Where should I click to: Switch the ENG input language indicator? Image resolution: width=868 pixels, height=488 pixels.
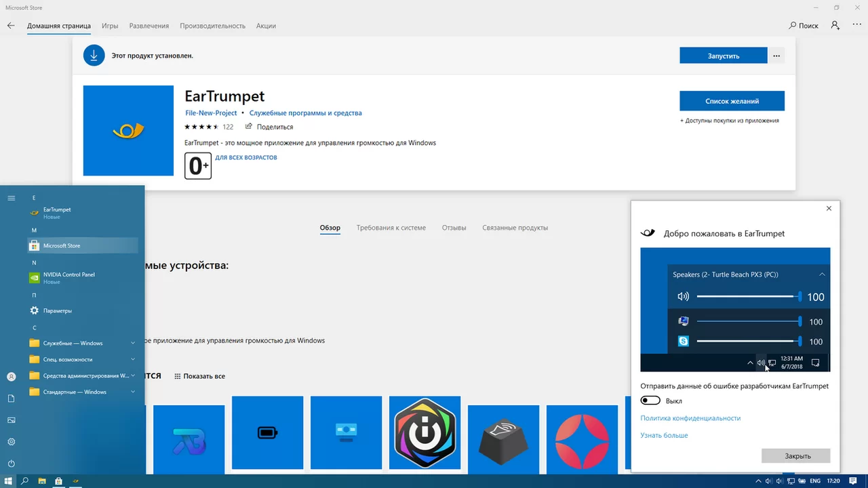(814, 481)
